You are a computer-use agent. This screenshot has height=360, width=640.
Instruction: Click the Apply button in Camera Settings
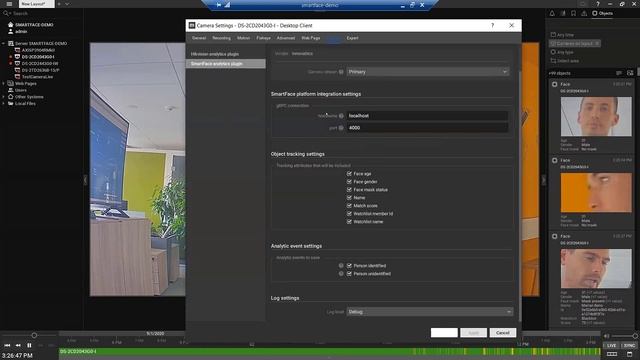coord(473,333)
